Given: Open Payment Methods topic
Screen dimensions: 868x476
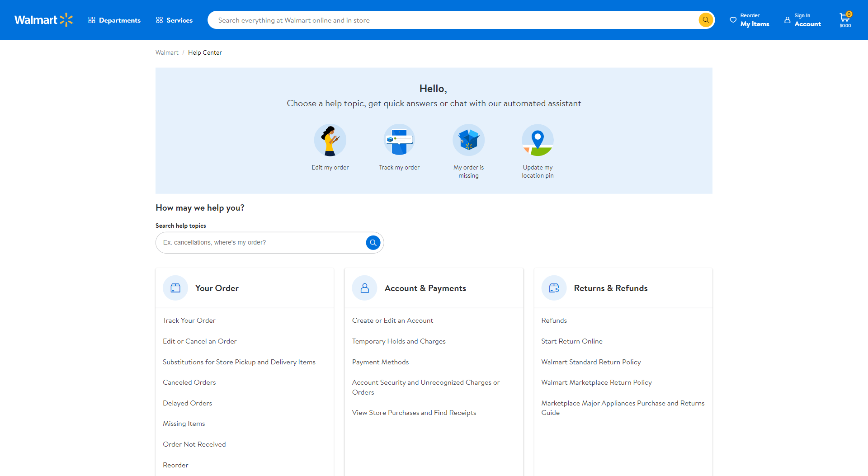Looking at the screenshot, I should [x=380, y=362].
